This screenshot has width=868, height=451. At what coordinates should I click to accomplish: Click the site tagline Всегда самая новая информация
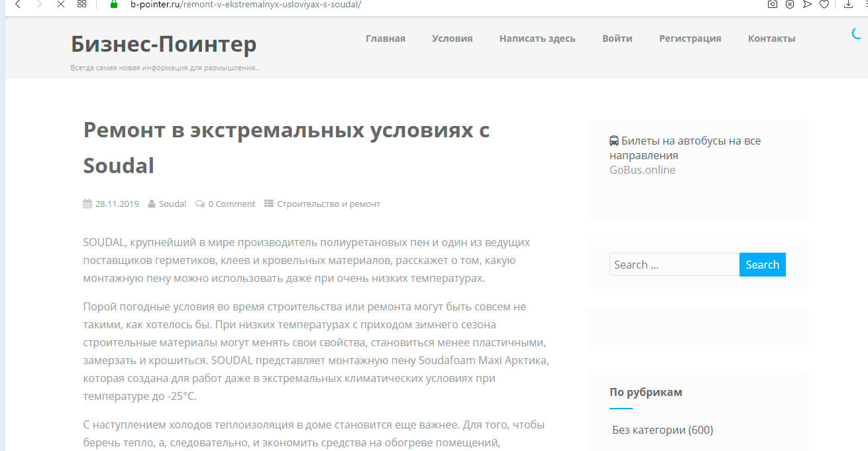click(x=166, y=68)
